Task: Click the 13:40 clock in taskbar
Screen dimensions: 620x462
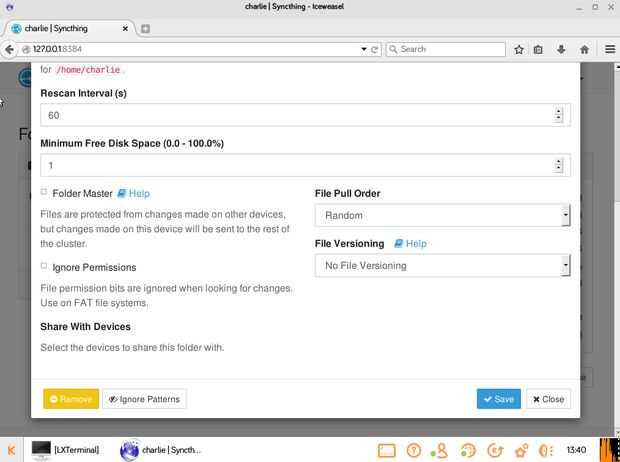Action: 576,450
